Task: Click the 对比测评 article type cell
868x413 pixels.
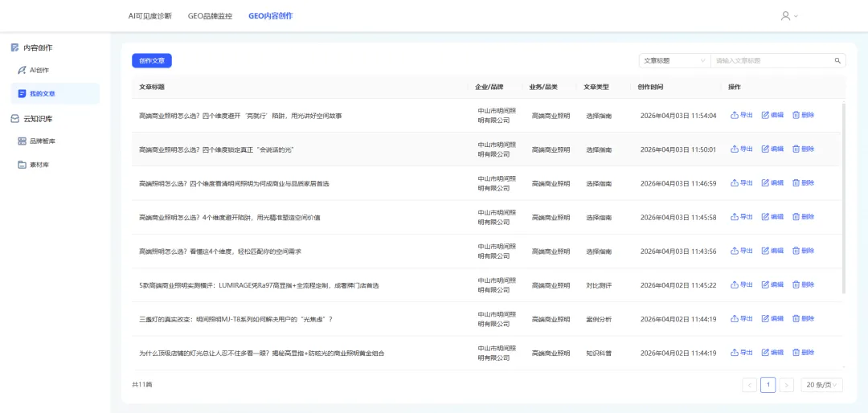Action: pyautogui.click(x=599, y=285)
